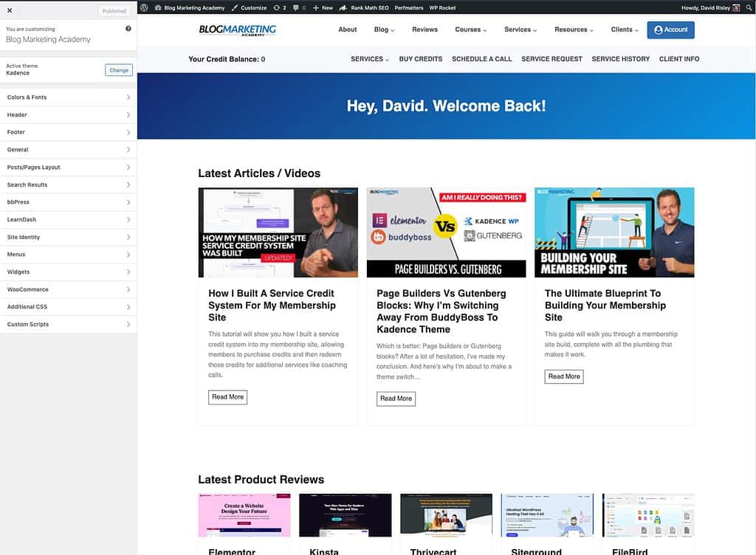Open the General customizer section

(69, 150)
